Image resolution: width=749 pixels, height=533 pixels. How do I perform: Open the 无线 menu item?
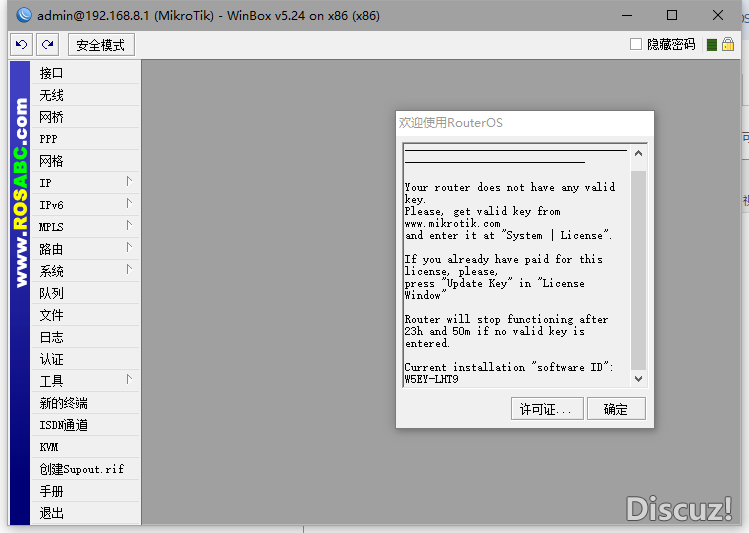click(x=86, y=95)
